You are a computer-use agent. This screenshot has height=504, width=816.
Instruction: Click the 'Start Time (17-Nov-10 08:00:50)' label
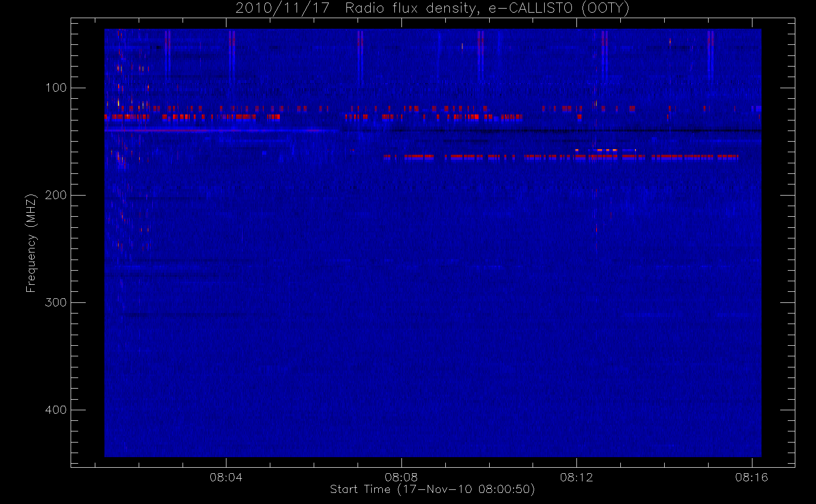tap(432, 489)
